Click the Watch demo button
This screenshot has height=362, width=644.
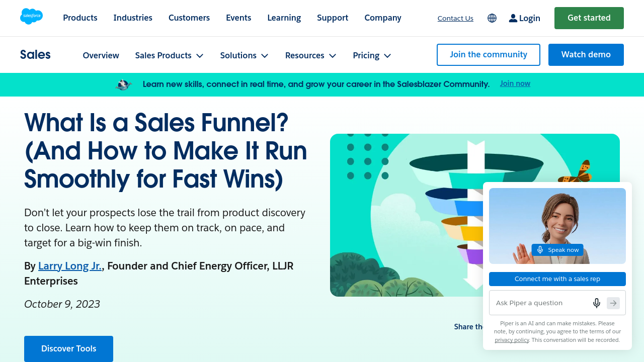pyautogui.click(x=586, y=55)
